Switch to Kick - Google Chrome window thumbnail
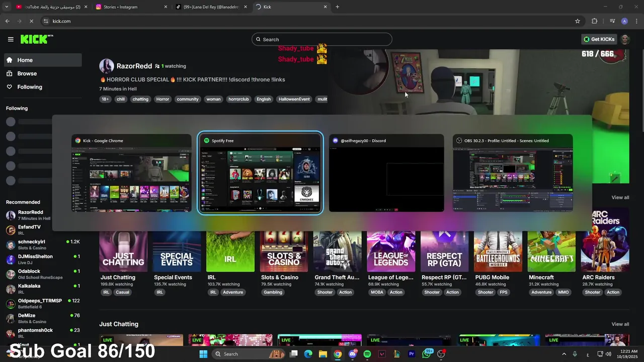The image size is (644, 362). [x=131, y=173]
